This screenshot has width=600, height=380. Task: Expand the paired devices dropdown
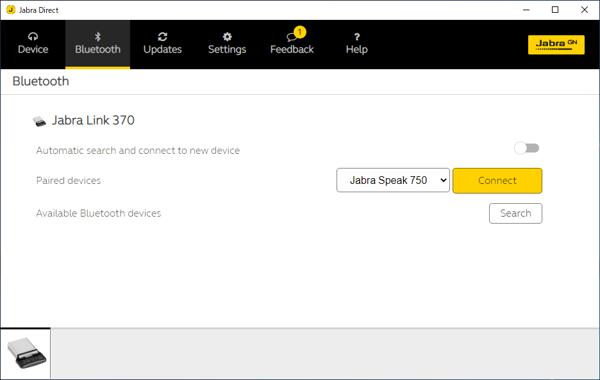pyautogui.click(x=393, y=180)
